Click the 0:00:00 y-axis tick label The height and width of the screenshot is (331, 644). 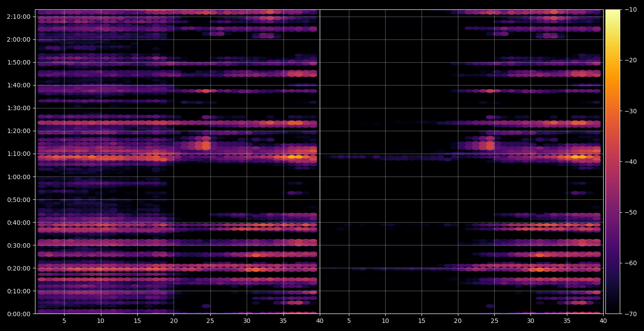tap(18, 314)
